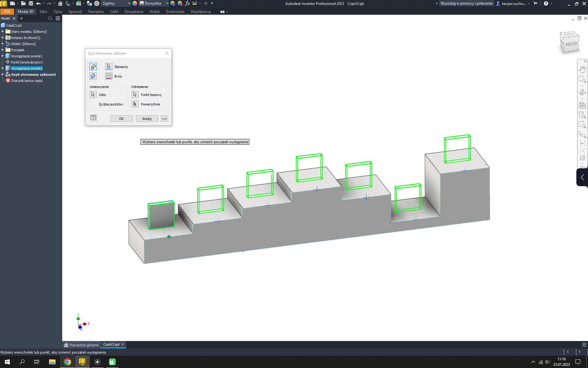Pick the Punkt bazowy selector
Image resolution: width=588 pixels, height=368 pixels.
(135, 94)
